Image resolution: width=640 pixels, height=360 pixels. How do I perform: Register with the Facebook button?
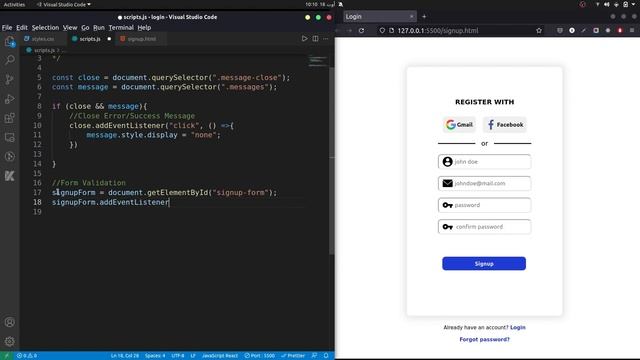point(505,124)
